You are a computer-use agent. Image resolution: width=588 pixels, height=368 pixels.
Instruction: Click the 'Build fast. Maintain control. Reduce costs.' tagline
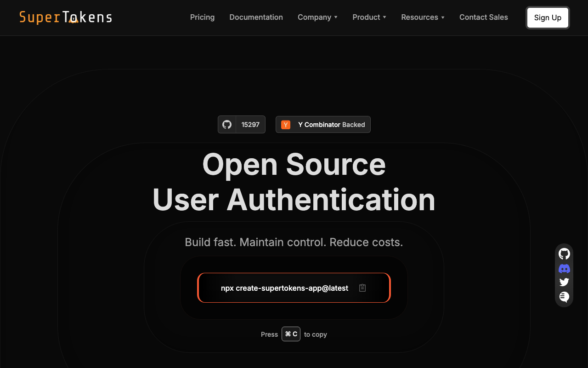(x=294, y=242)
